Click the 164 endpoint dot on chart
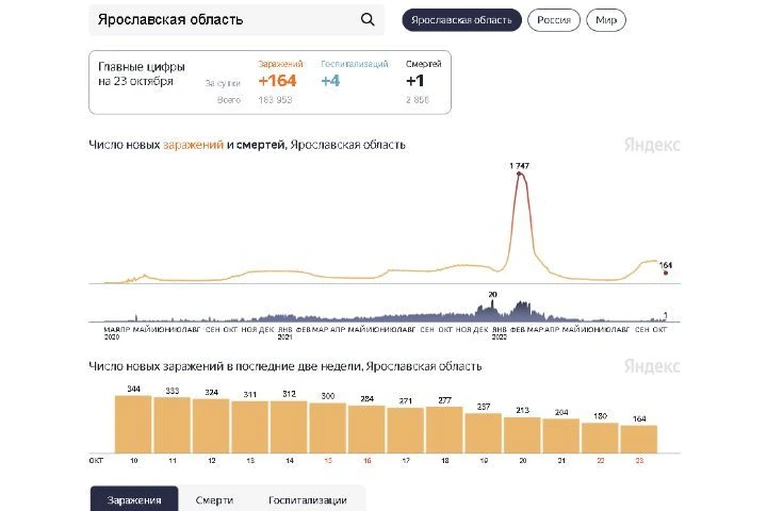Screen dimensions: 767x511 [x=665, y=272]
